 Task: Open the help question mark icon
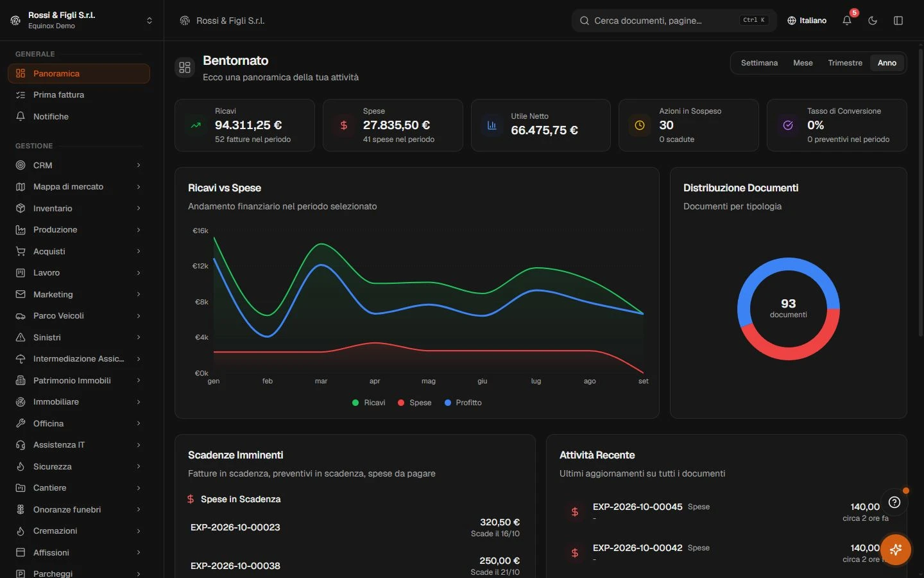click(894, 502)
